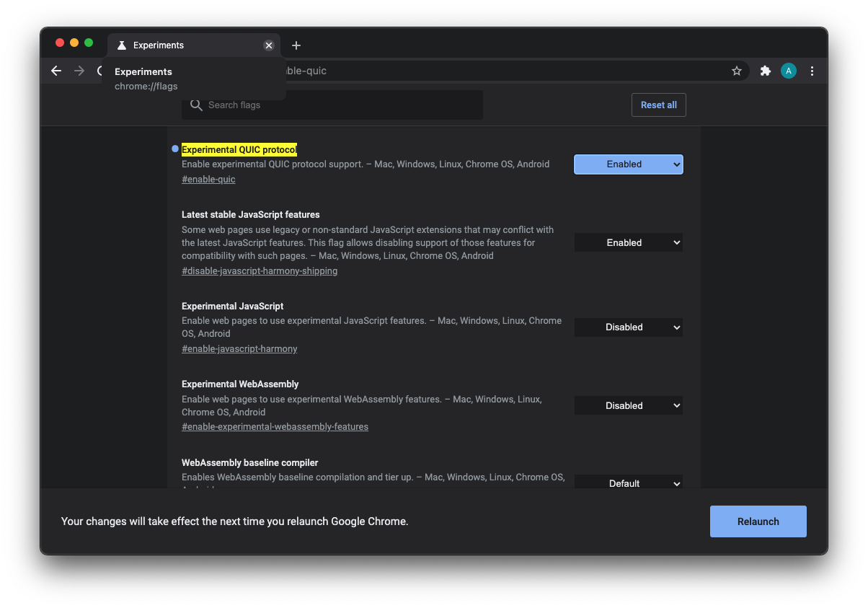Viewport: 868px width, 608px height.
Task: Open the profile avatar menu
Action: pyautogui.click(x=788, y=71)
